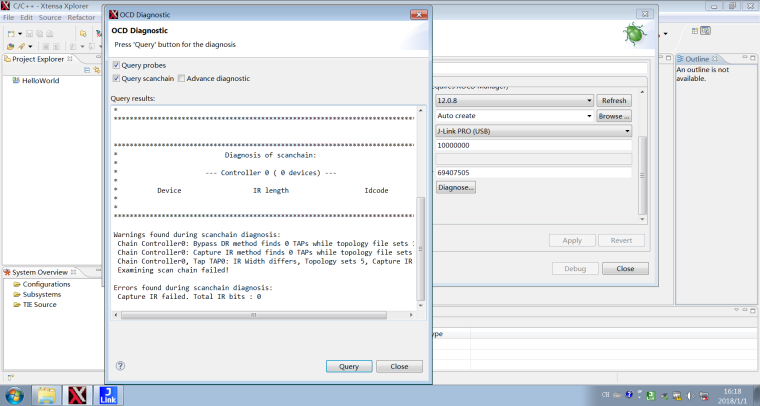Click the 69407505 input field

click(x=534, y=172)
